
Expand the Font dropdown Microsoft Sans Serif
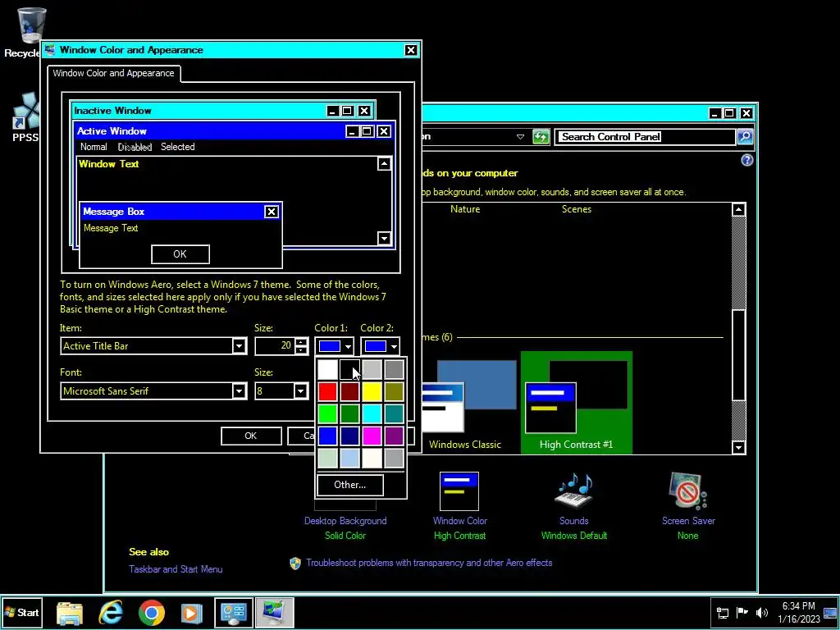240,391
